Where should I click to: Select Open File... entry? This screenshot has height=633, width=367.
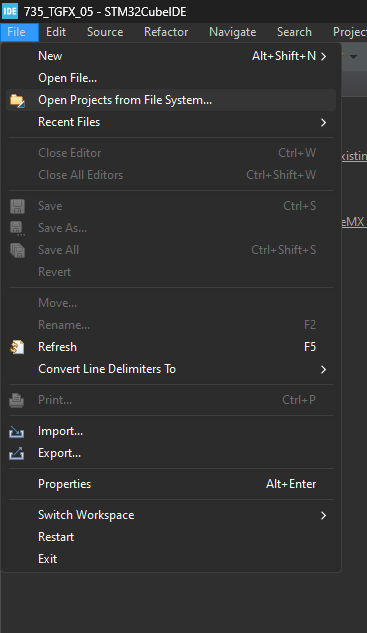(x=171, y=78)
